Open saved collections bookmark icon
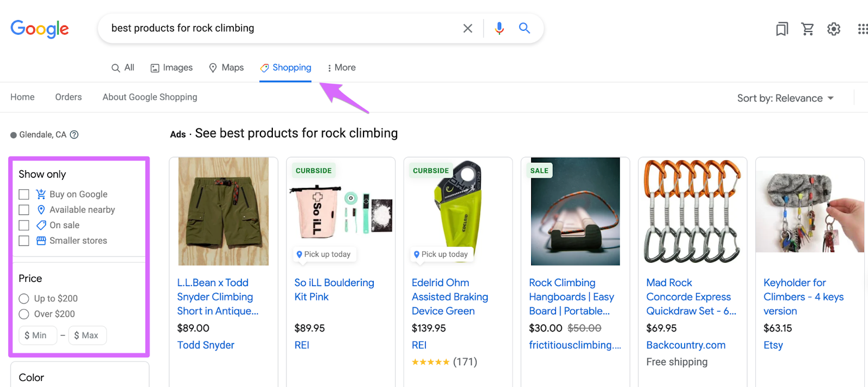 782,29
